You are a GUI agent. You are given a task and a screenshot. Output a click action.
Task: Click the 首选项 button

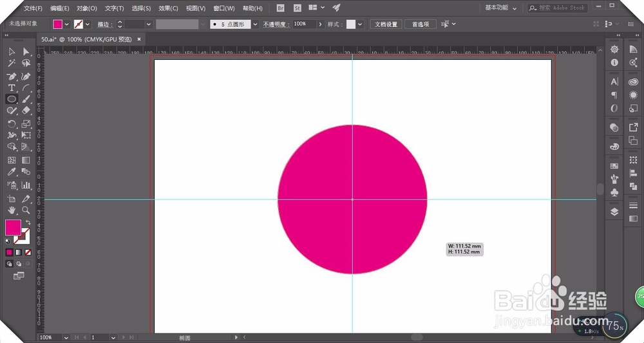click(421, 24)
